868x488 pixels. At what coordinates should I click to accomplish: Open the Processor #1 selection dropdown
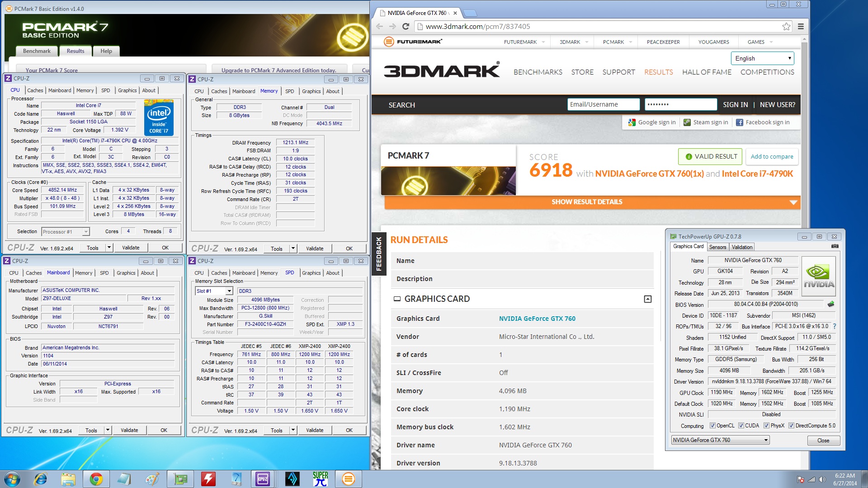[x=65, y=232]
